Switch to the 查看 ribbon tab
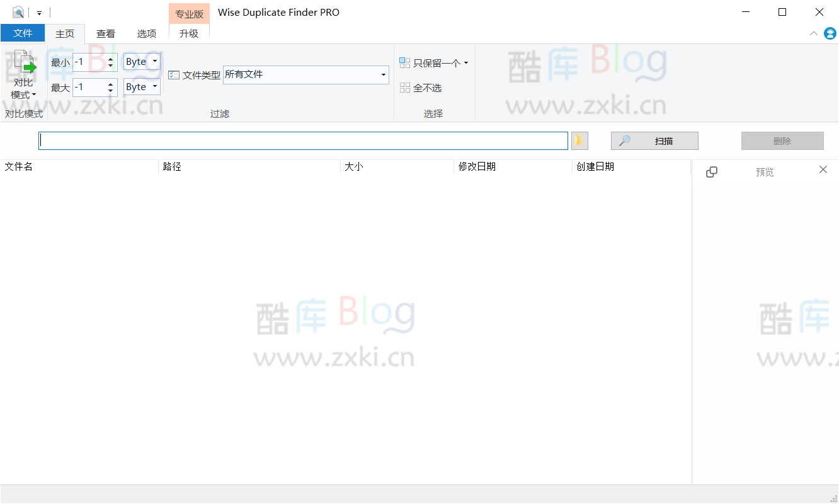Image resolution: width=839 pixels, height=504 pixels. pyautogui.click(x=106, y=33)
